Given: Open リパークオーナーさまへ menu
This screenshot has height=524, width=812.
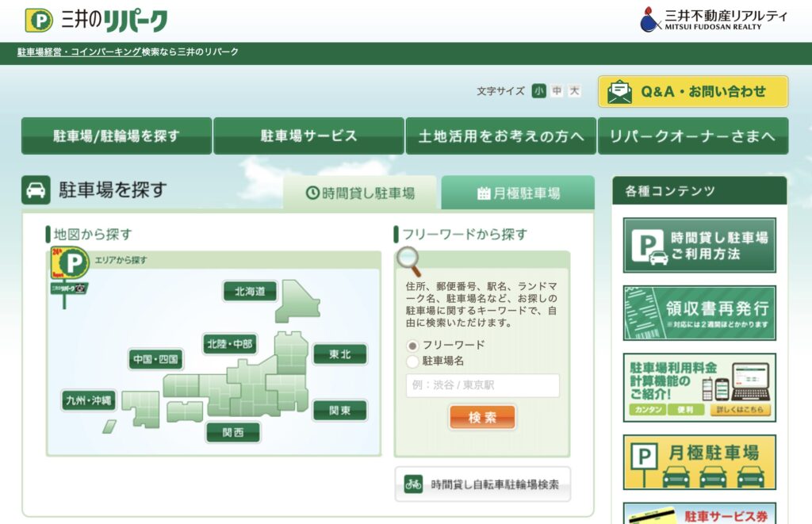Looking at the screenshot, I should pyautogui.click(x=693, y=136).
